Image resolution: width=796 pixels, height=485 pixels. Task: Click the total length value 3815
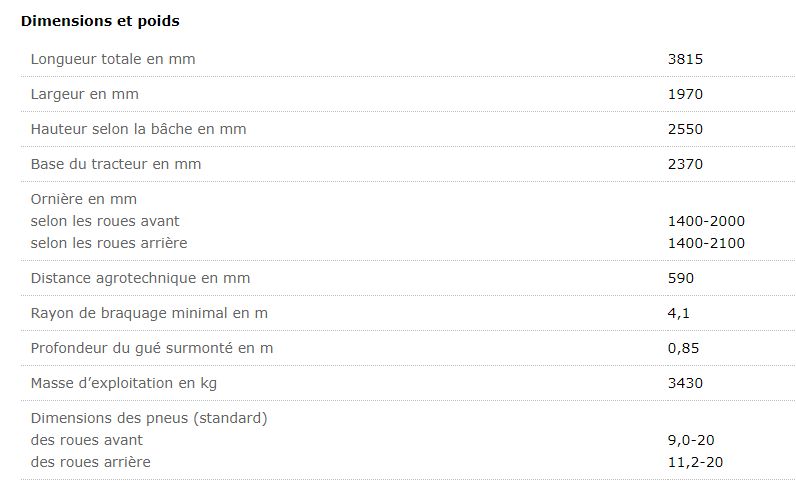coord(685,59)
